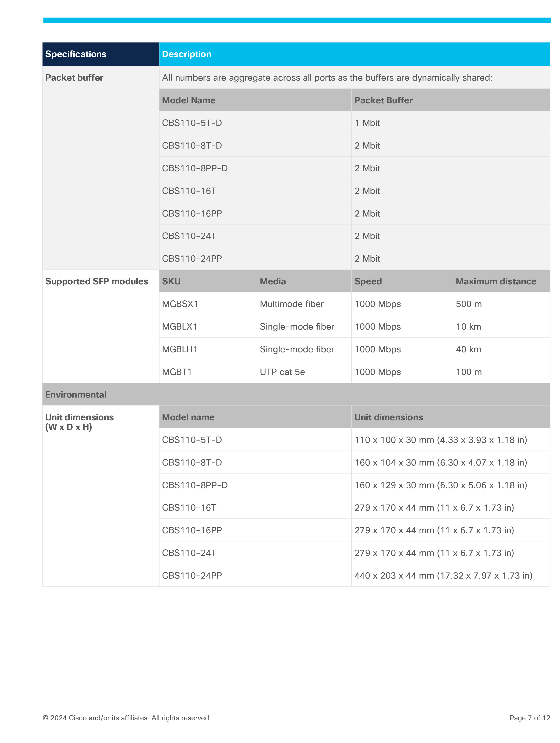Click the Supported SFP modules row label
This screenshot has width=560, height=743.
pyautogui.click(x=96, y=281)
